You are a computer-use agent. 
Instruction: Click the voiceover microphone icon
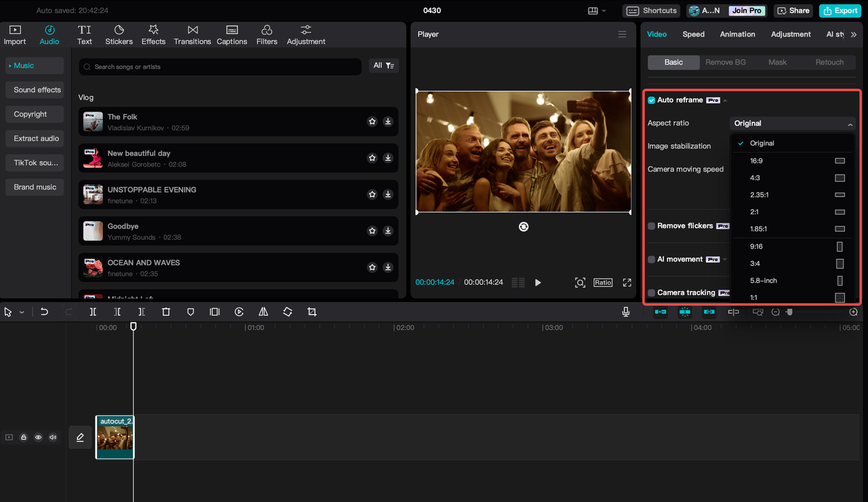click(x=625, y=311)
